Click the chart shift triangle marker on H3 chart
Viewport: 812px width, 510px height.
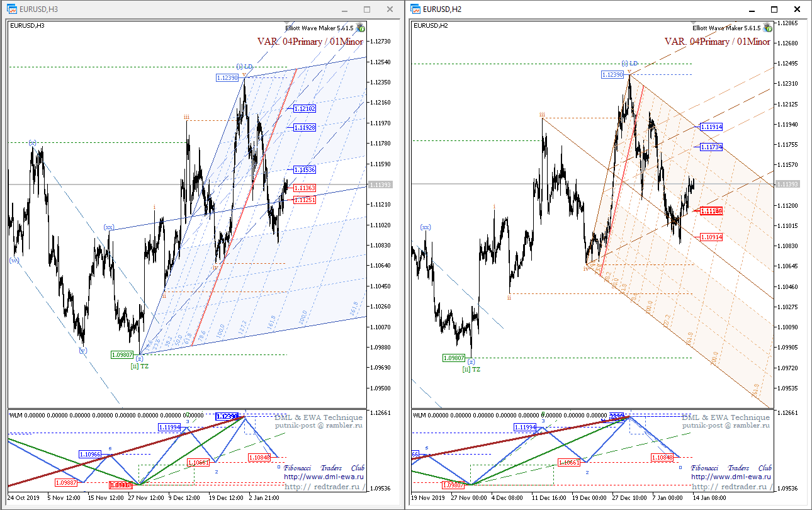(x=287, y=23)
